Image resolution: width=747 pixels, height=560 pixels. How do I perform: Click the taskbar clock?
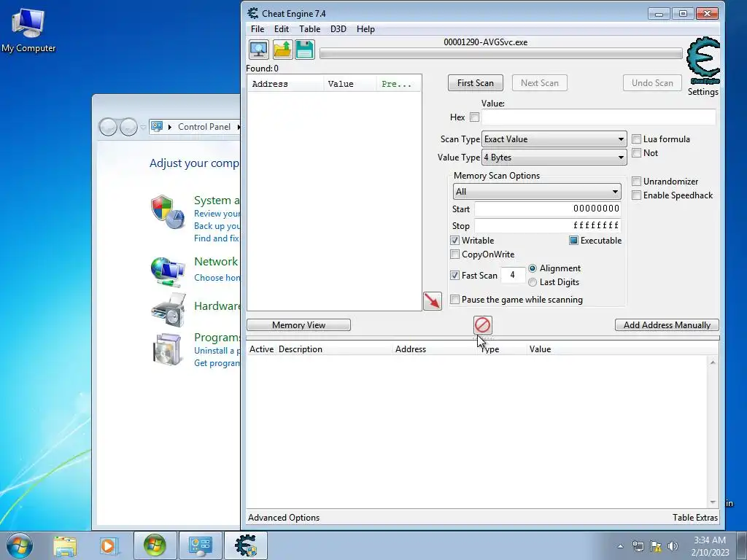tap(710, 545)
